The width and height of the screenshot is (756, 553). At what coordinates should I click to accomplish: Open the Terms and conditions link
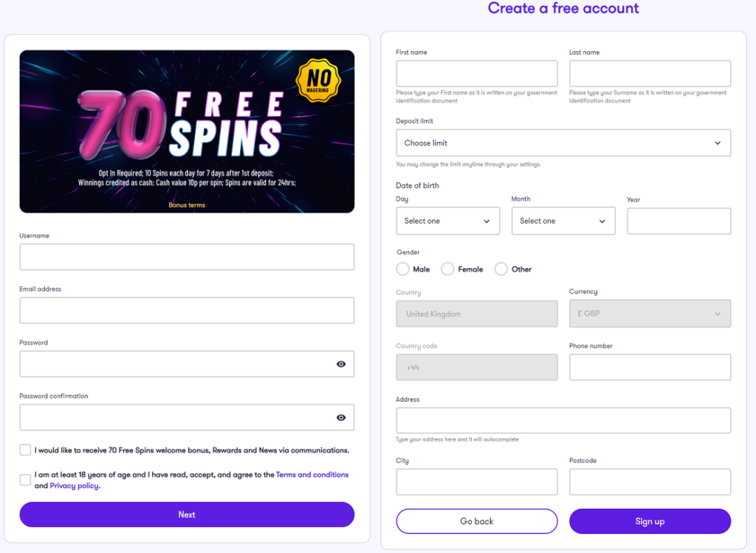(x=312, y=475)
